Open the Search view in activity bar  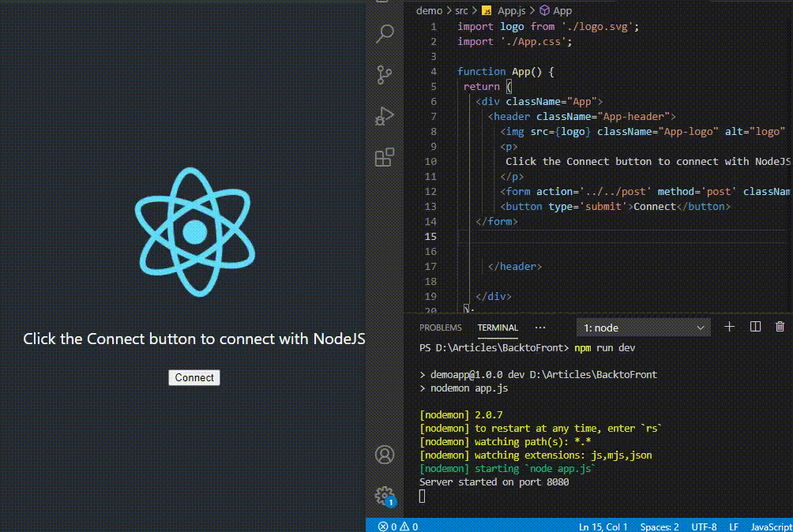click(x=385, y=33)
